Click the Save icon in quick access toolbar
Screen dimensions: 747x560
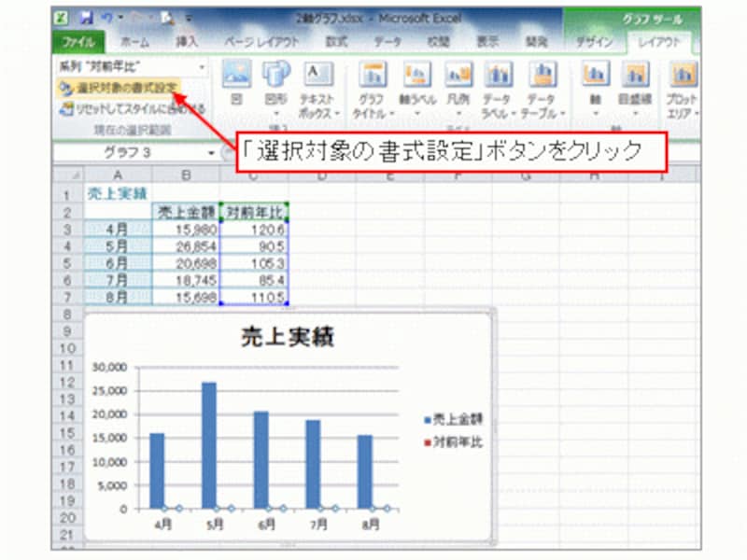tap(86, 19)
